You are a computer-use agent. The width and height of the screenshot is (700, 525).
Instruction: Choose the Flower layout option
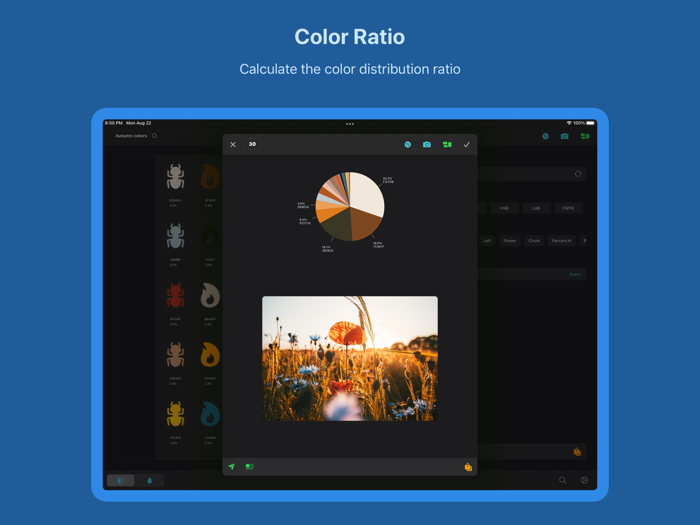click(510, 241)
